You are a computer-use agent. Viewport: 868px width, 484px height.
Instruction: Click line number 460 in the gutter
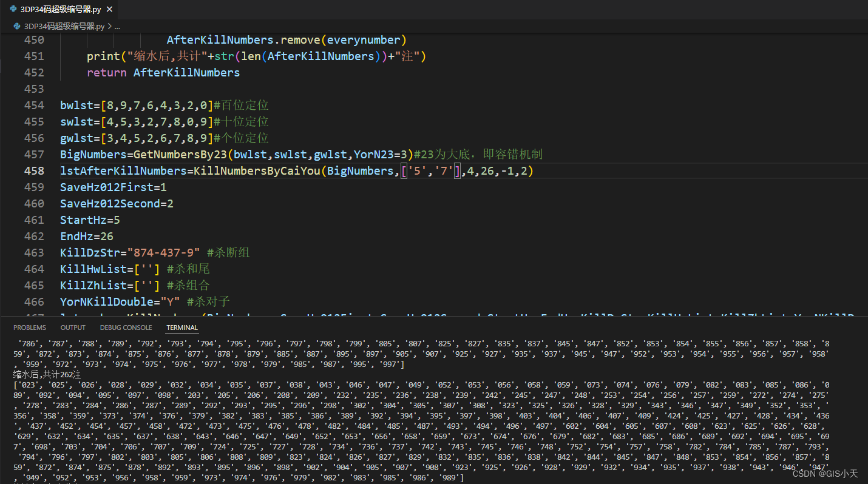(34, 204)
